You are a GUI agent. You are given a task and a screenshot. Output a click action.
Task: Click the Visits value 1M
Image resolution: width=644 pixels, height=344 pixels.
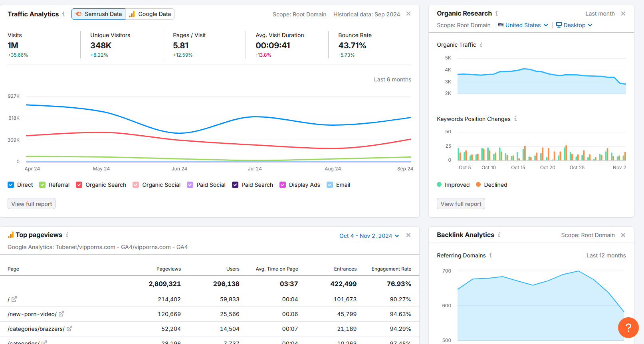13,45
